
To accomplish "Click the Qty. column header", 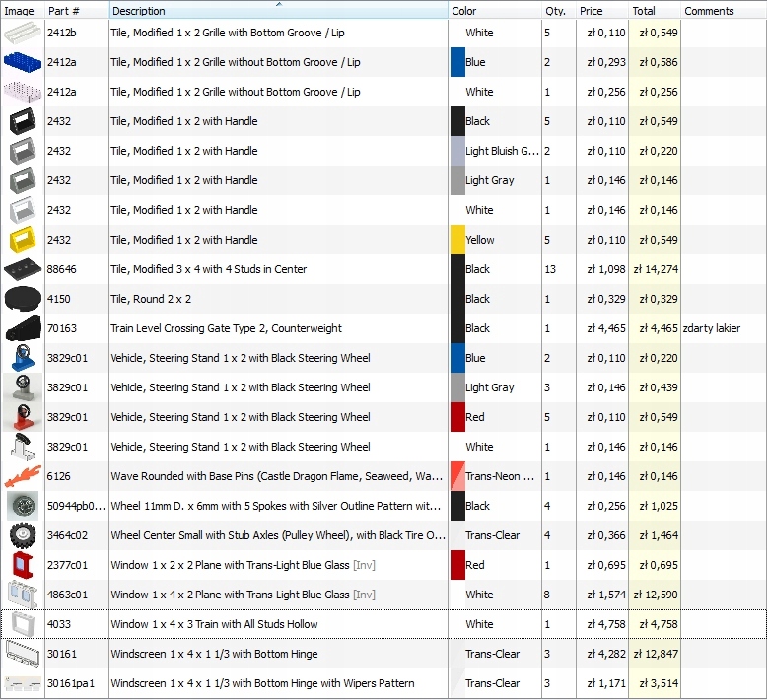I will (x=557, y=11).
